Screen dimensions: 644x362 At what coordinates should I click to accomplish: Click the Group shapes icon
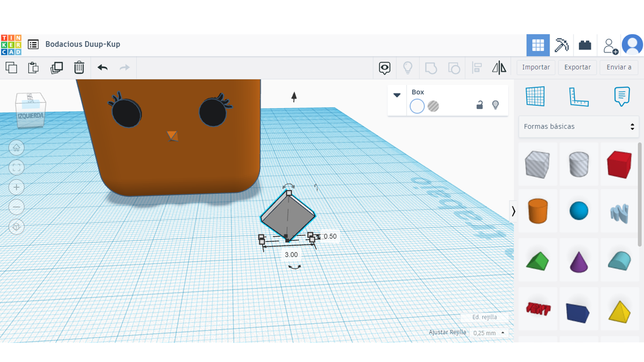coord(431,68)
